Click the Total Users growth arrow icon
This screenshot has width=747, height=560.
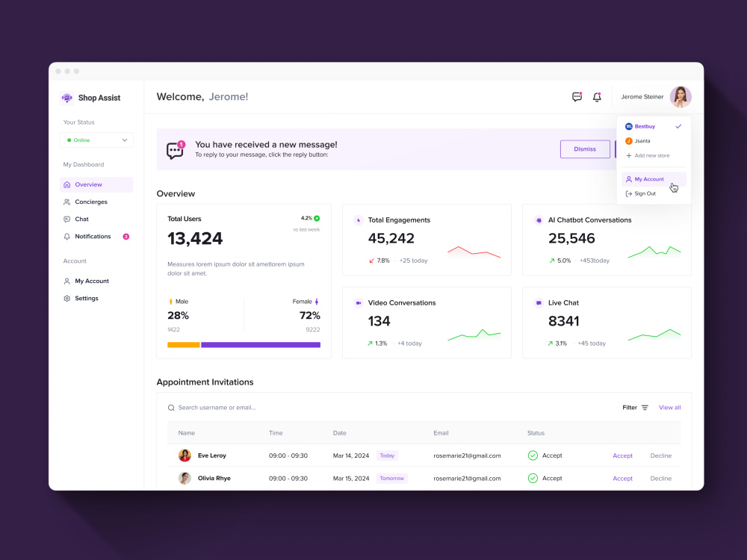(x=317, y=219)
